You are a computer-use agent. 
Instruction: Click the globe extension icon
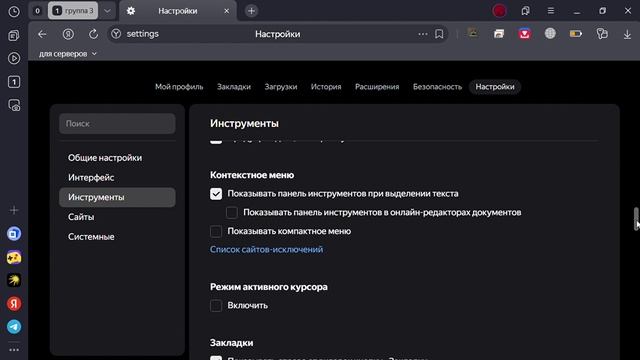[x=550, y=33]
